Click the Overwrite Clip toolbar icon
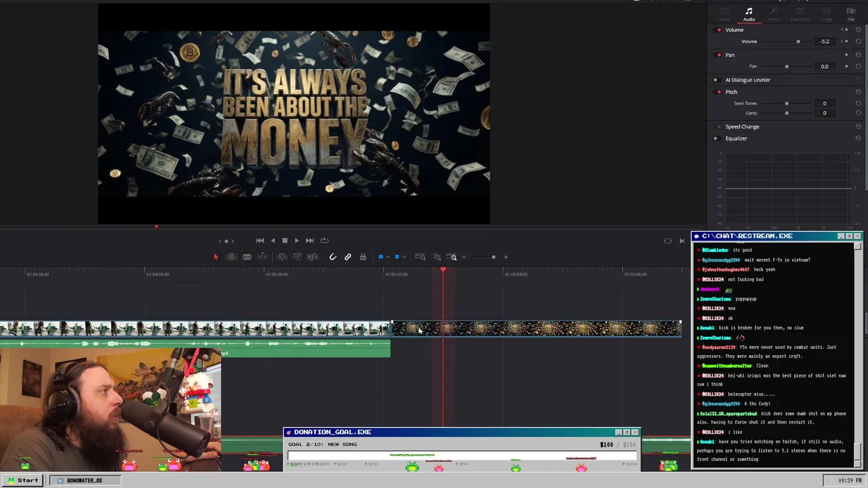The width and height of the screenshot is (868, 488). (x=297, y=256)
